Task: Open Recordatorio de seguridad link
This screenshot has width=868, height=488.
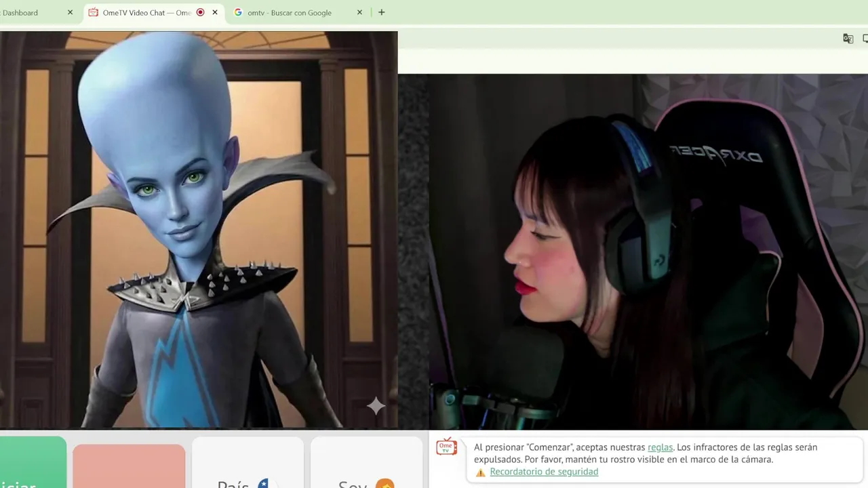Action: tap(544, 472)
